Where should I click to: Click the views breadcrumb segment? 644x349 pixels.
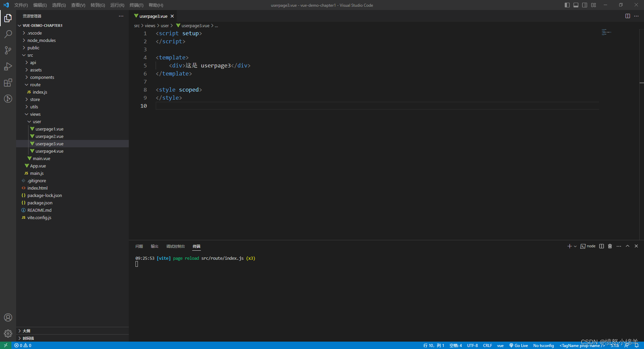[x=150, y=26]
